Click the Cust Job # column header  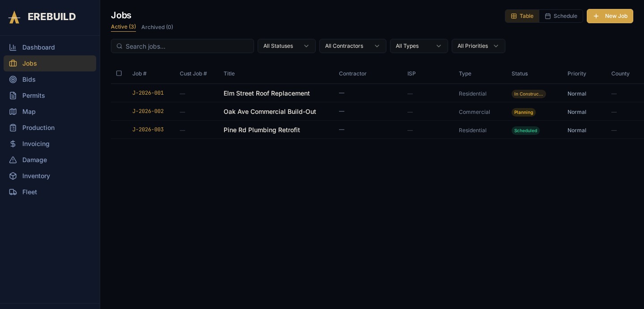click(x=193, y=74)
